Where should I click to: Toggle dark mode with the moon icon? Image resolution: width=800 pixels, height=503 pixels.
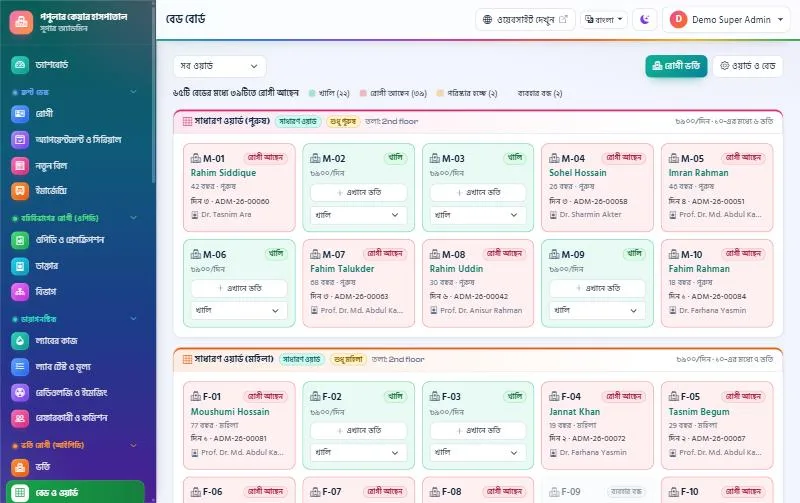click(645, 19)
